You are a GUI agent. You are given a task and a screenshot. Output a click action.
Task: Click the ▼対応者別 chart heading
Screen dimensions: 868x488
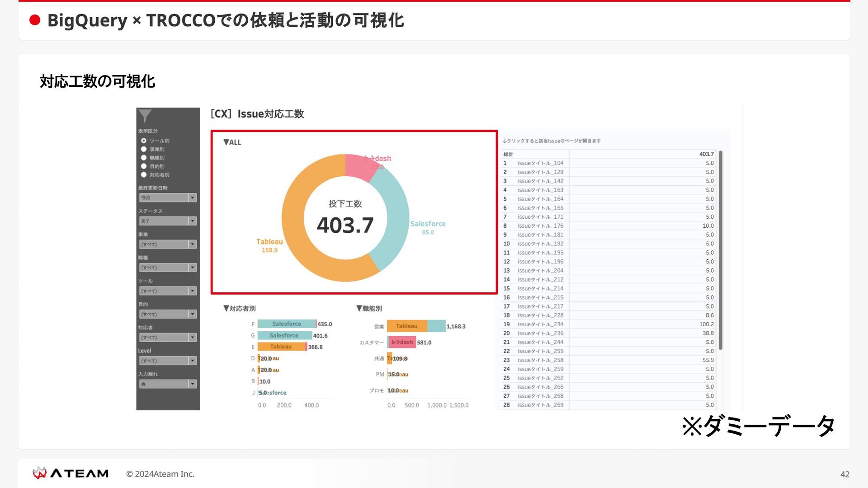pyautogui.click(x=240, y=309)
